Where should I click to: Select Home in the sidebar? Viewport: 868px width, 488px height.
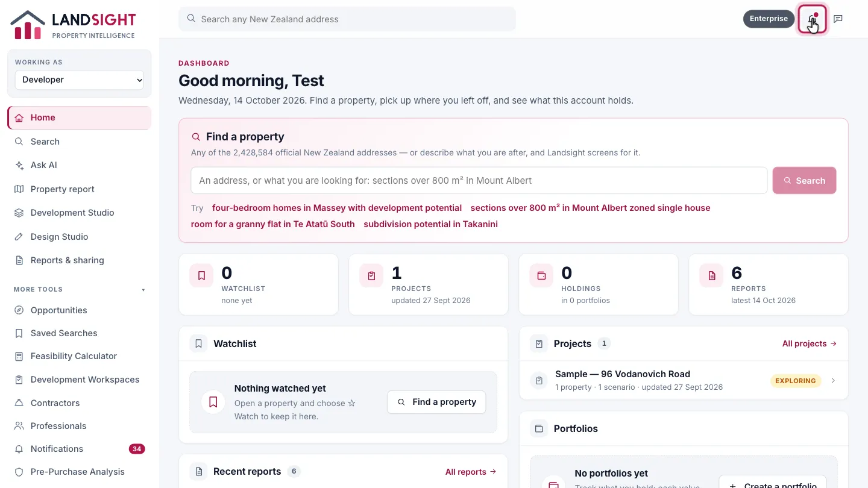click(x=80, y=117)
